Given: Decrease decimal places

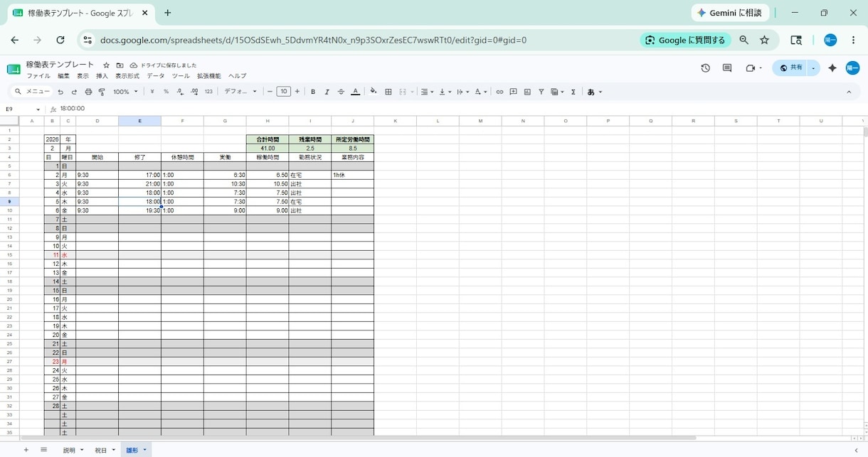Looking at the screenshot, I should pyautogui.click(x=180, y=92).
